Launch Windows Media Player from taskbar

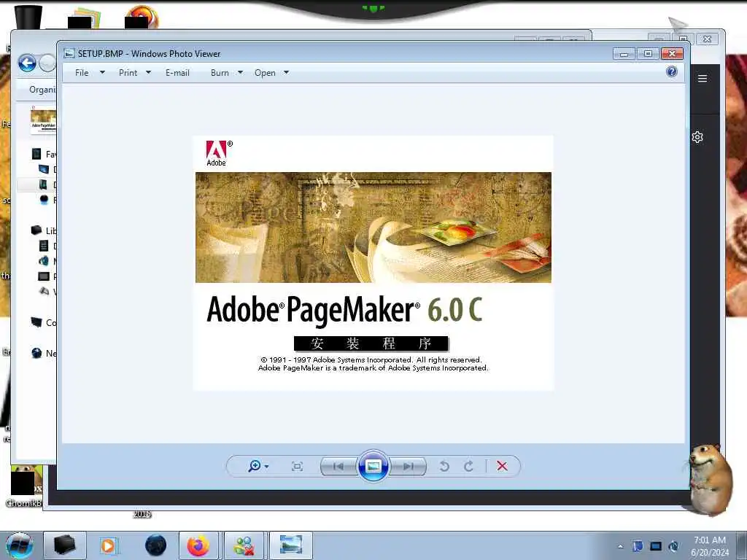pos(108,545)
